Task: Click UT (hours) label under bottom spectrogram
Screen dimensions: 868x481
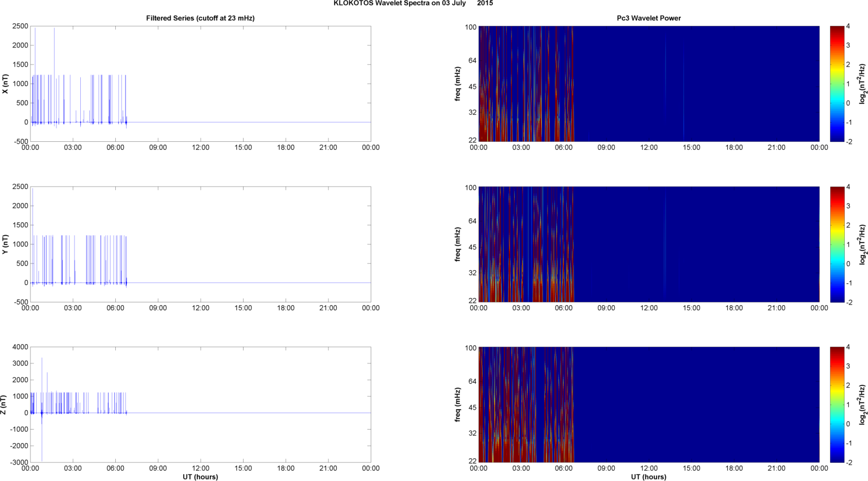Action: click(x=648, y=476)
